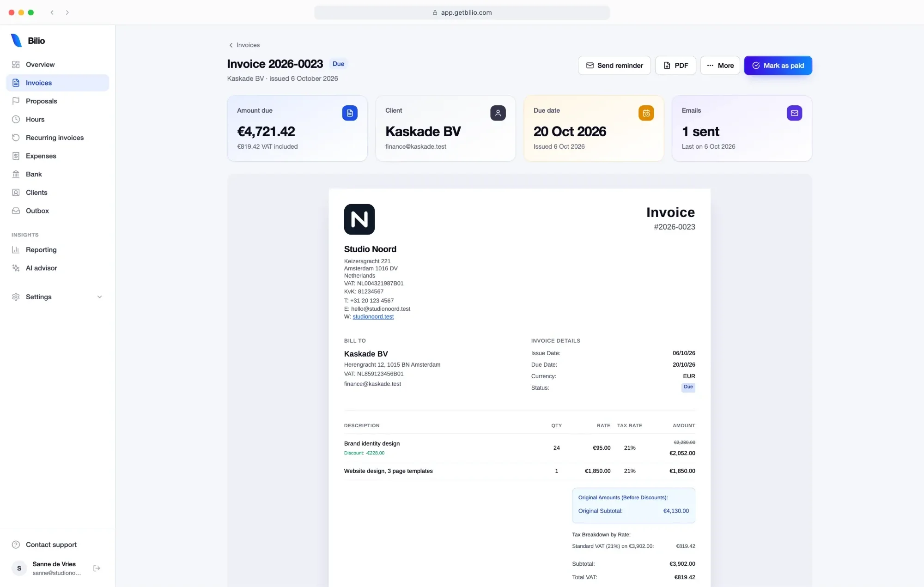Click the log out icon beside Sanne de Vries
The image size is (924, 587).
pyautogui.click(x=97, y=568)
